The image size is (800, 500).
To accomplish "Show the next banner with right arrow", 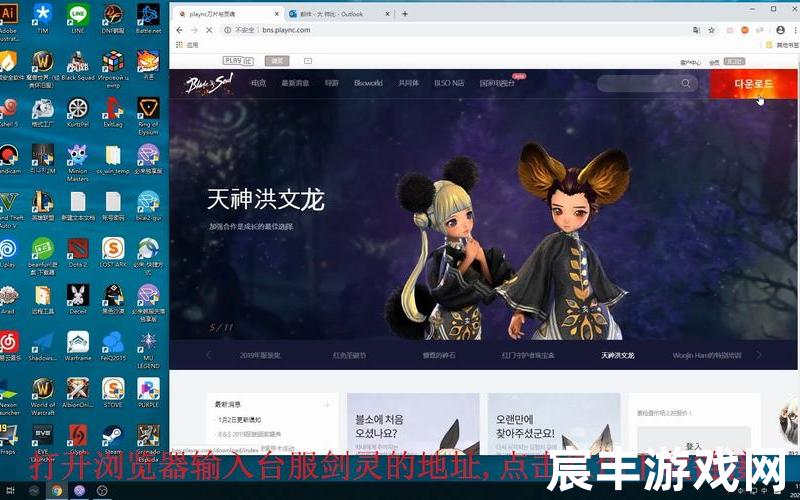I will [x=759, y=355].
